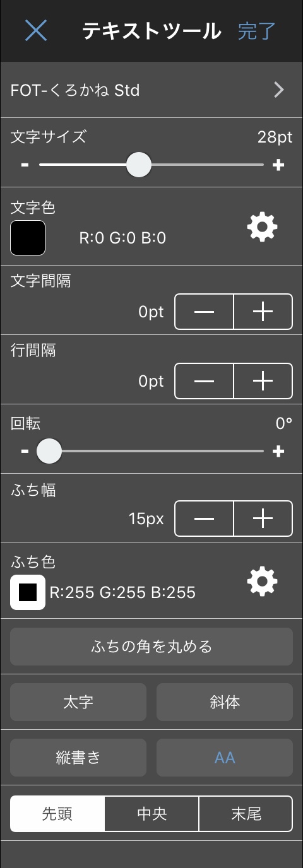Toggle AA anti-aliasing option
The height and width of the screenshot is (868, 303).
225,758
